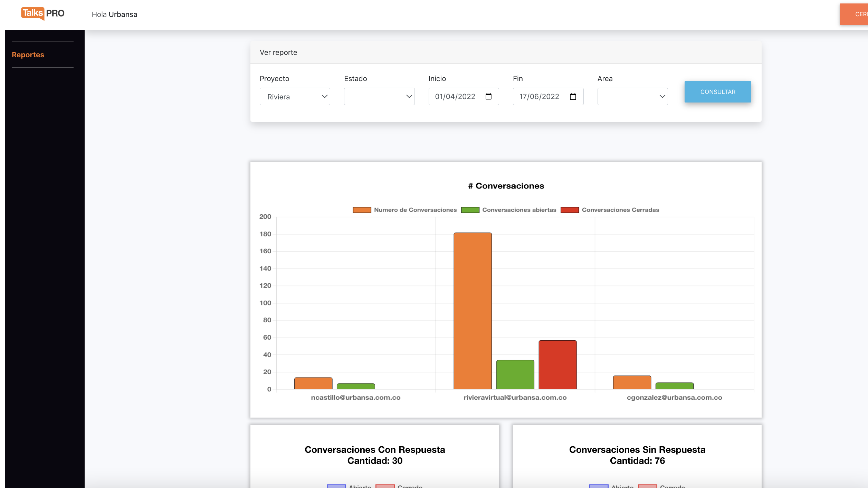Click the green abiertas bar for rivieravirtual
The width and height of the screenshot is (868, 488).
click(x=515, y=374)
